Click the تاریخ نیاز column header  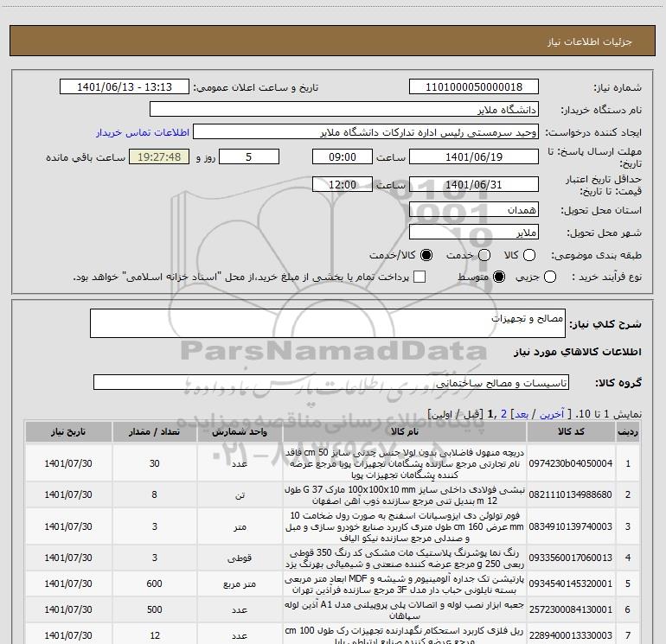[68, 431]
